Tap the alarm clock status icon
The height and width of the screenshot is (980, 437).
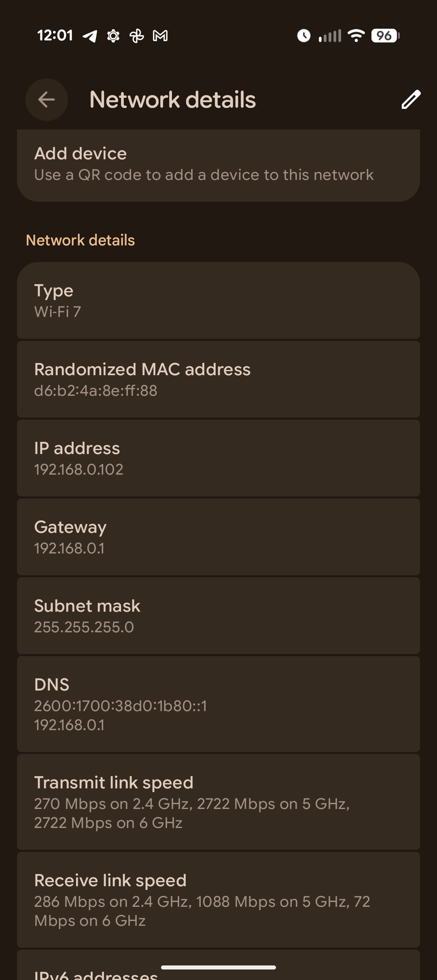click(x=304, y=36)
